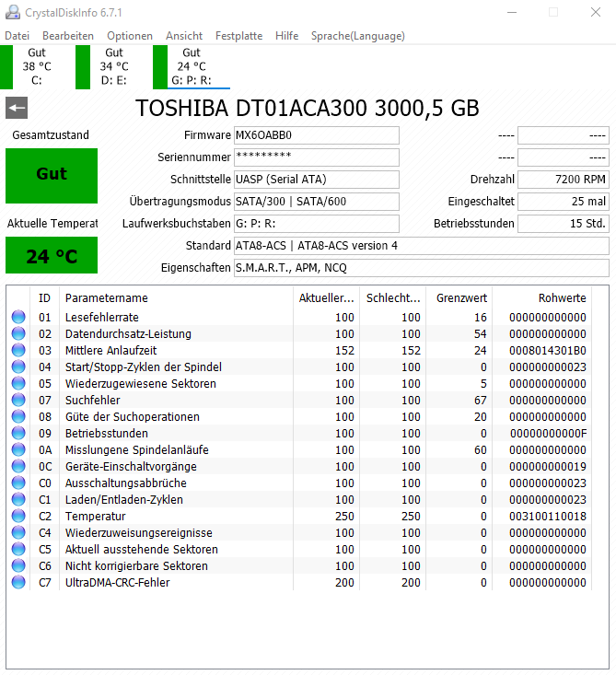616x675 pixels.
Task: Click status orb for ID 09 Betriebsstunden row
Action: tap(18, 433)
